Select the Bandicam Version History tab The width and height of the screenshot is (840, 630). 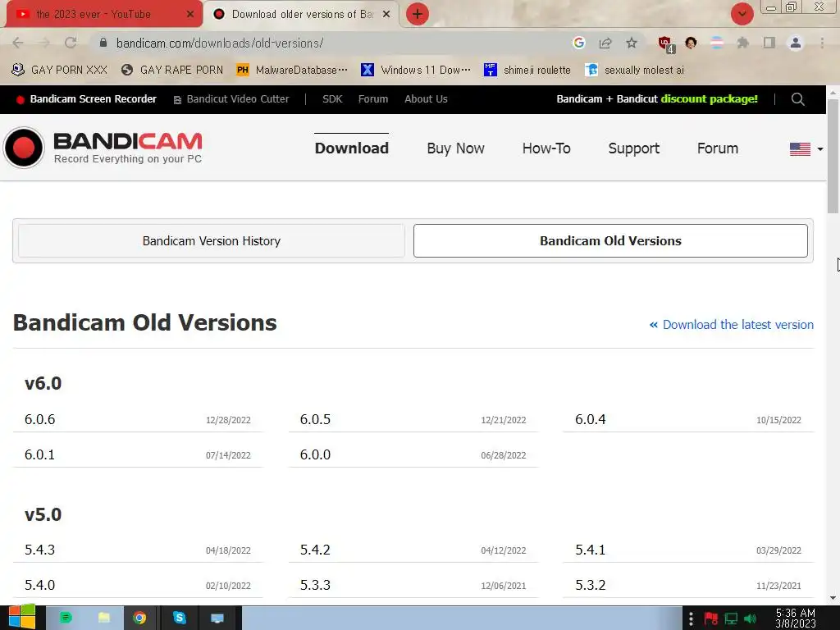click(212, 241)
